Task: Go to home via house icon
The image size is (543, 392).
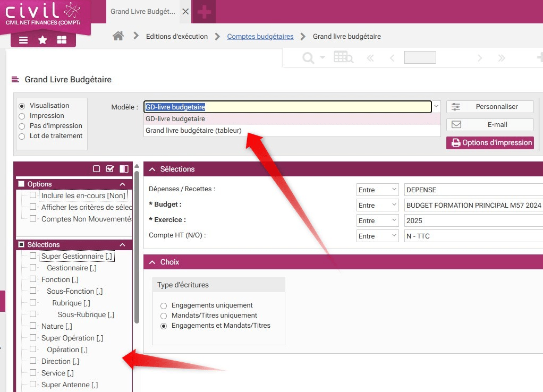Action: tap(118, 36)
